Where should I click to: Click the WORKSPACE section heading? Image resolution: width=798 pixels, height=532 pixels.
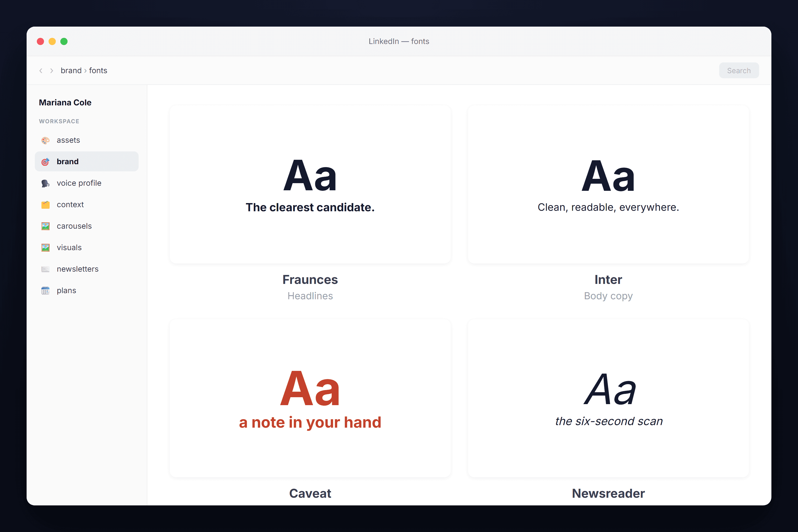pos(59,121)
